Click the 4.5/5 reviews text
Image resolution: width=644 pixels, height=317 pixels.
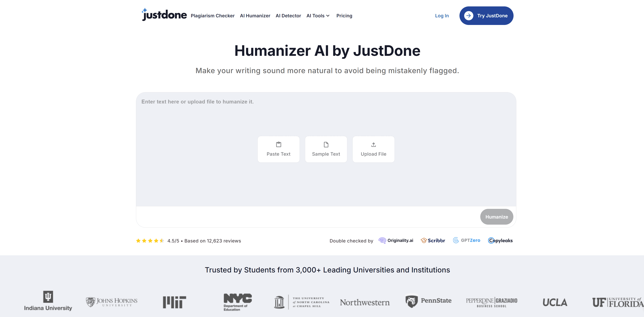click(x=204, y=241)
